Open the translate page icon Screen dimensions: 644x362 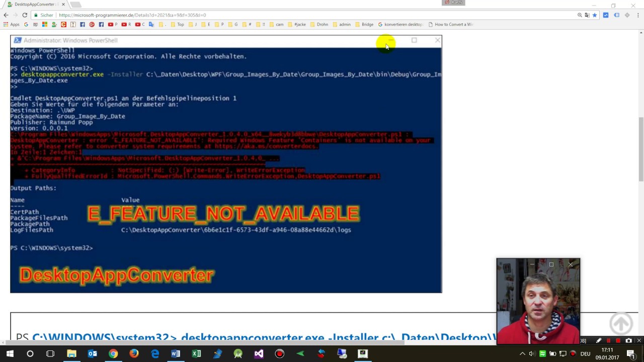coord(587,15)
